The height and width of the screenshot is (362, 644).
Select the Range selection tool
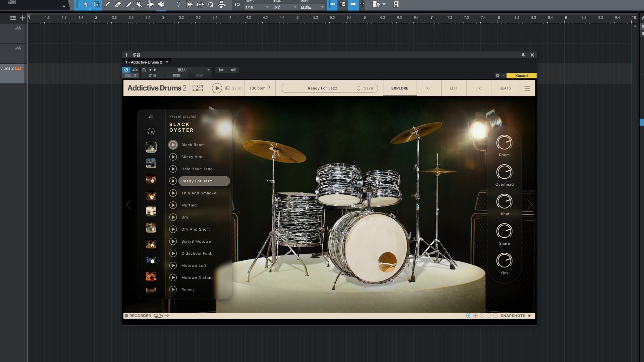click(x=97, y=4)
